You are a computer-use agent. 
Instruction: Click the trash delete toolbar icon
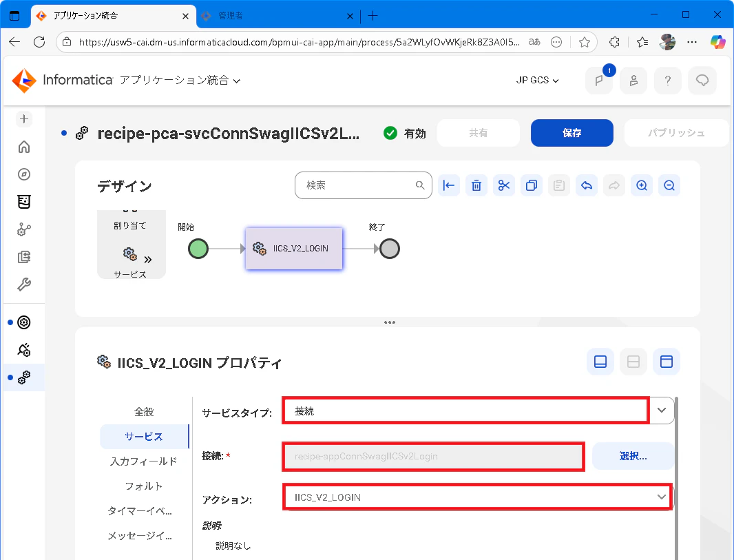click(476, 185)
